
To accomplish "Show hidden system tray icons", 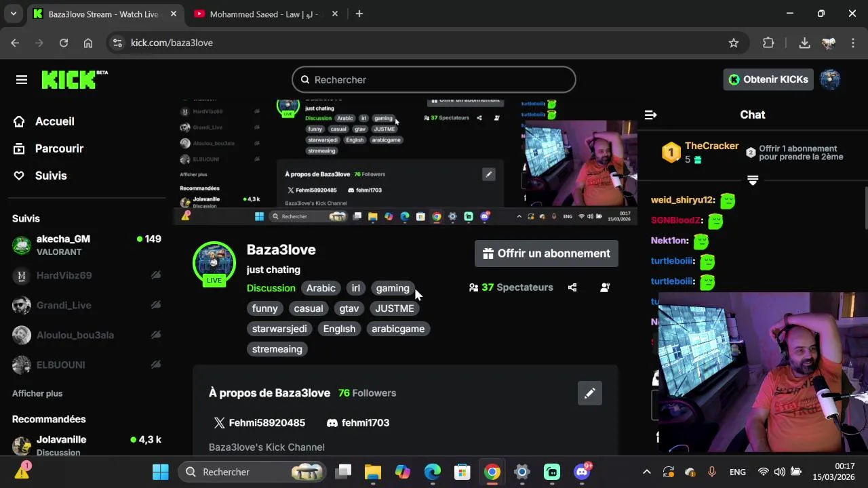I will (647, 472).
